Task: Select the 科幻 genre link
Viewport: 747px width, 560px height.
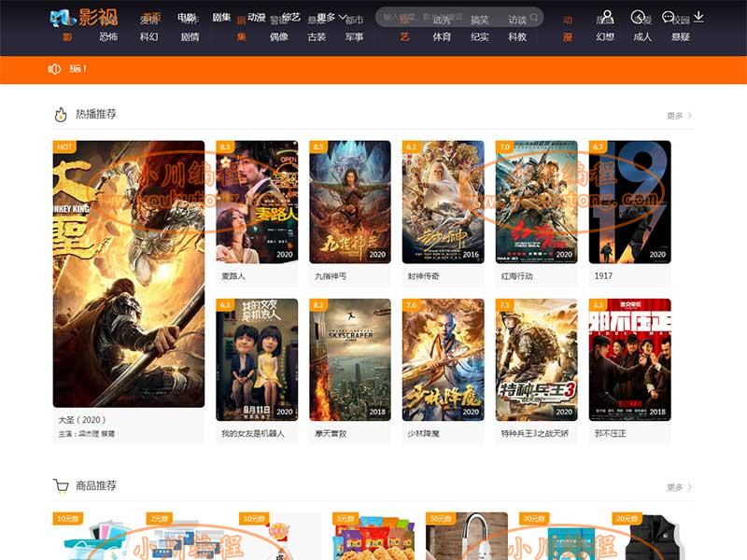Action: (x=149, y=36)
